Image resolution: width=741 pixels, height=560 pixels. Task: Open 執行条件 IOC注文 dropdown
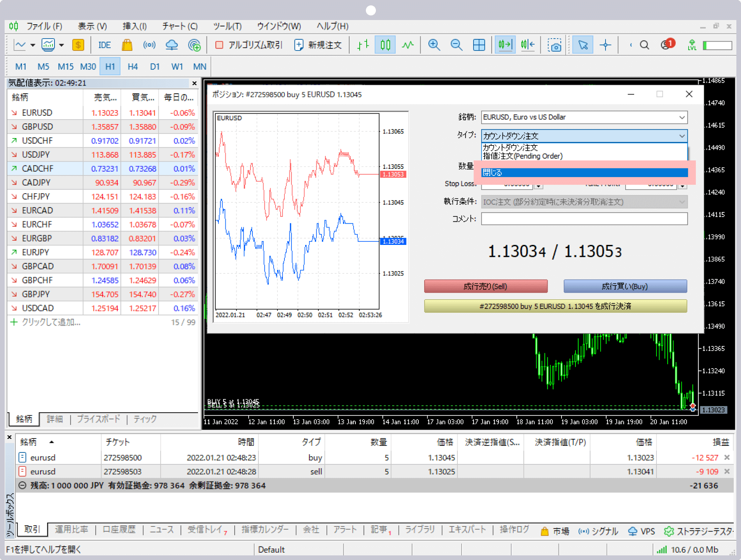pos(584,202)
